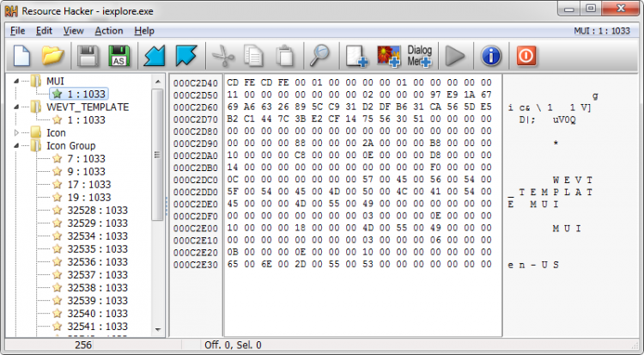Select Icon Group item 32541 : 1033
Image resolution: width=644 pixels, height=355 pixels.
pos(97,327)
